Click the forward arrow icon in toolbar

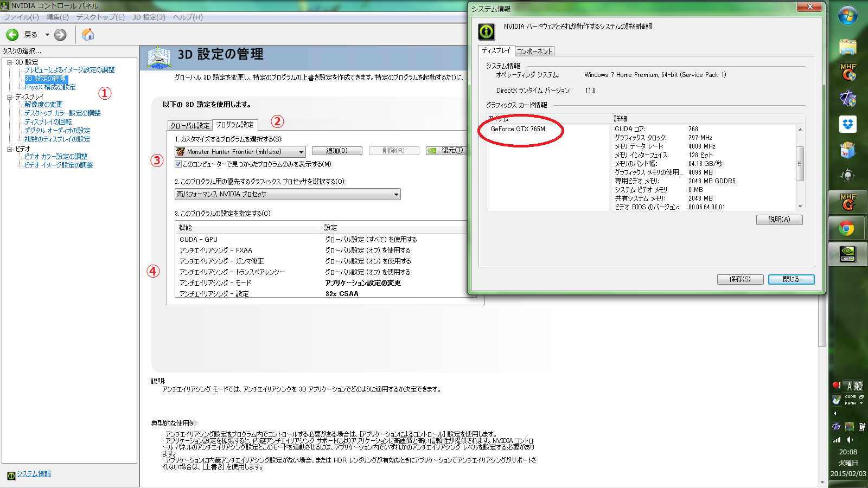click(x=60, y=35)
